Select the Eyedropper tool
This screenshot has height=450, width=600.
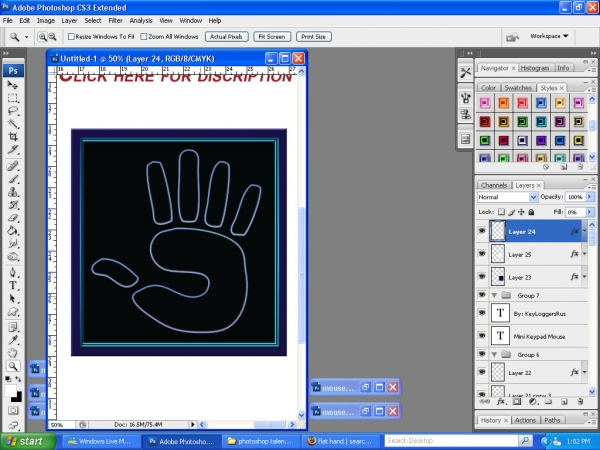point(13,340)
